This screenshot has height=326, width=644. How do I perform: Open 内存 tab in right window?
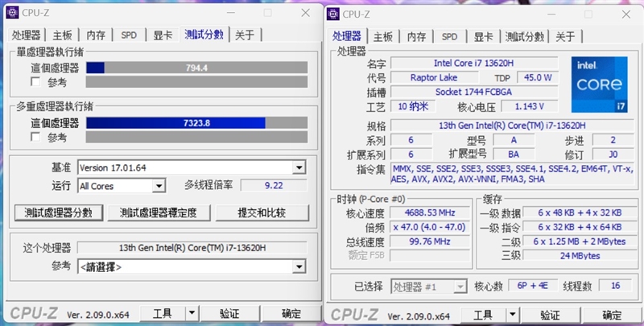(416, 36)
